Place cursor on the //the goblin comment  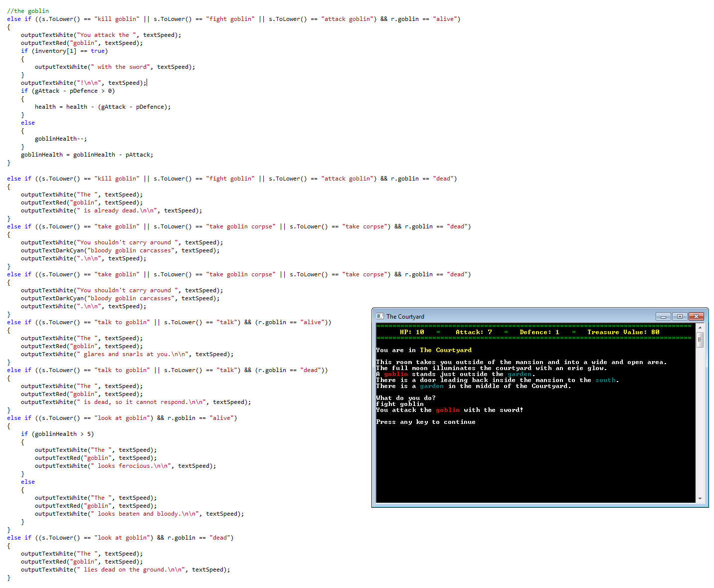pos(28,11)
